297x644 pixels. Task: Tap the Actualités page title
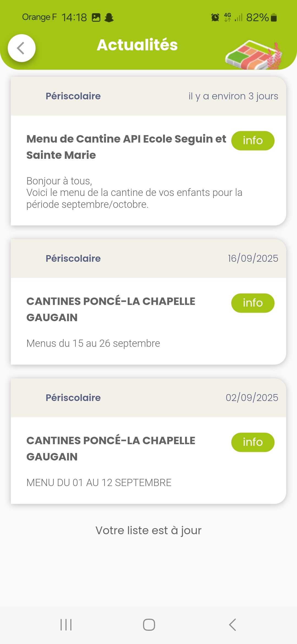tap(137, 45)
